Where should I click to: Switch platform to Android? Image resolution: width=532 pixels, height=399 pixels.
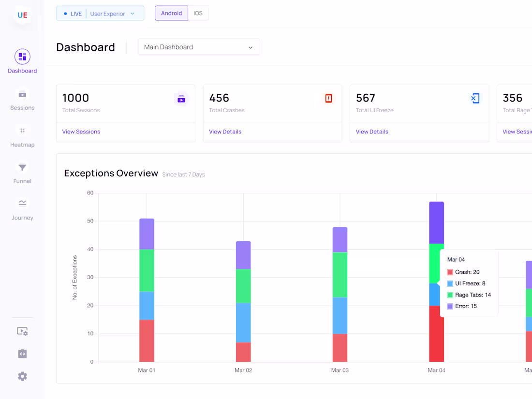(171, 14)
